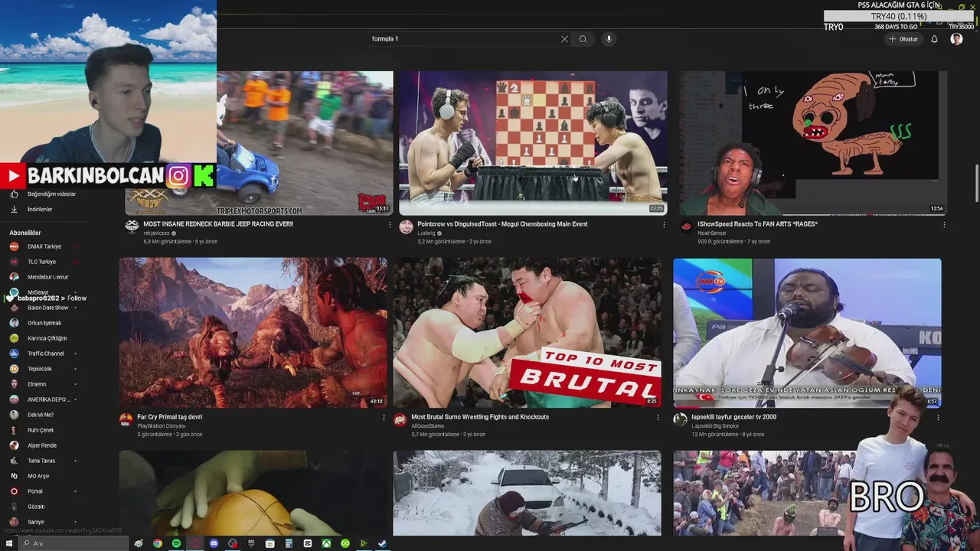Click the Traffic Channel avatar icon
Viewport: 980px width, 551px height.
(14, 354)
